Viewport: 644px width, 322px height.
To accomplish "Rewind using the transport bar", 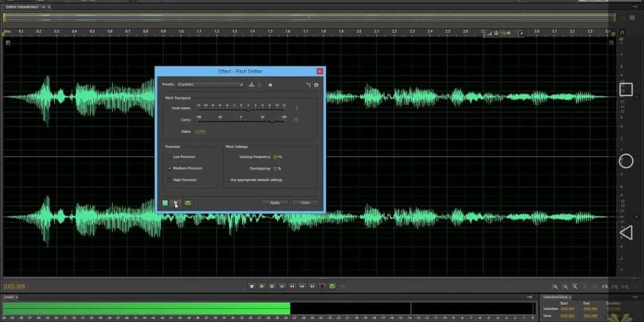I will pyautogui.click(x=292, y=286).
